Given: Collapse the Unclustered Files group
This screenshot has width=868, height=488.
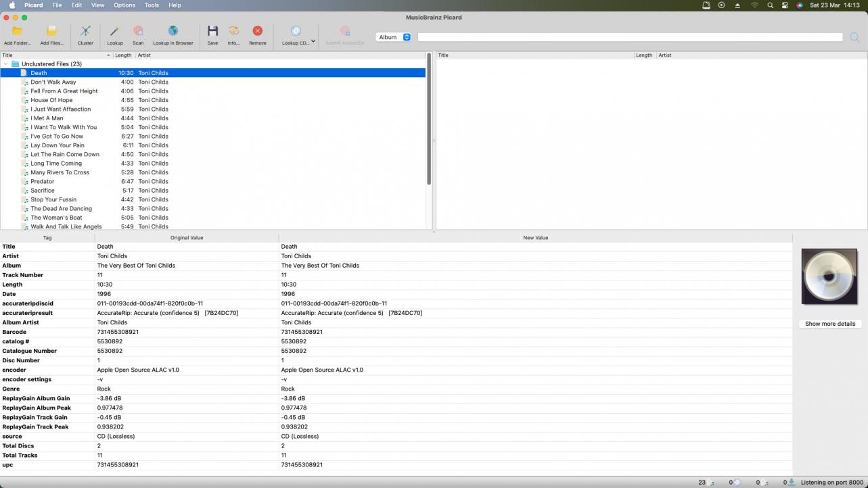Looking at the screenshot, I should pyautogui.click(x=6, y=64).
